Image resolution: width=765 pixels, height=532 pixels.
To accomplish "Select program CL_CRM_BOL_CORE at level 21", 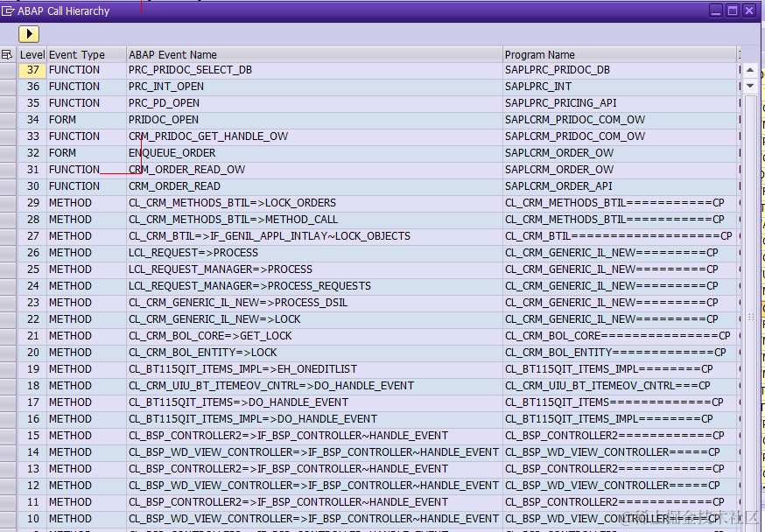I will tap(620, 336).
